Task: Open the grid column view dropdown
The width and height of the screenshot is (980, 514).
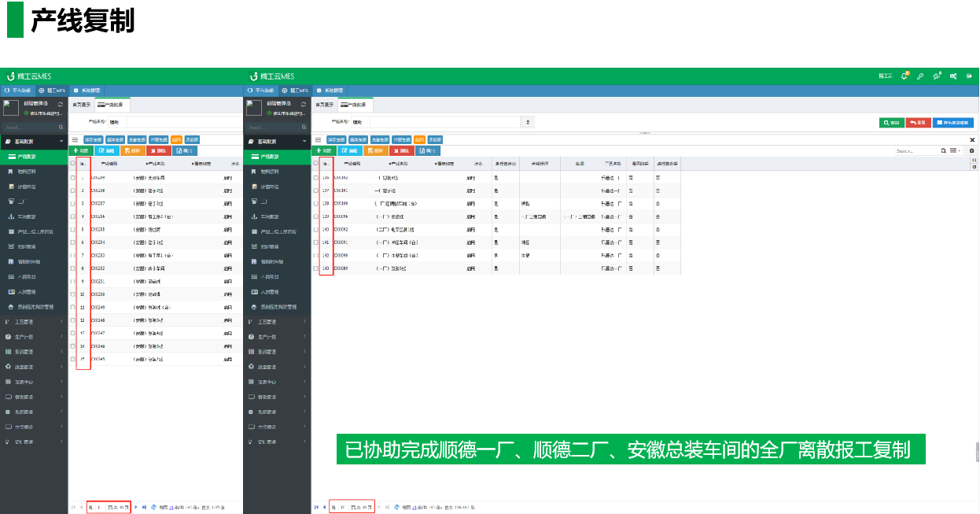Action: [x=956, y=150]
